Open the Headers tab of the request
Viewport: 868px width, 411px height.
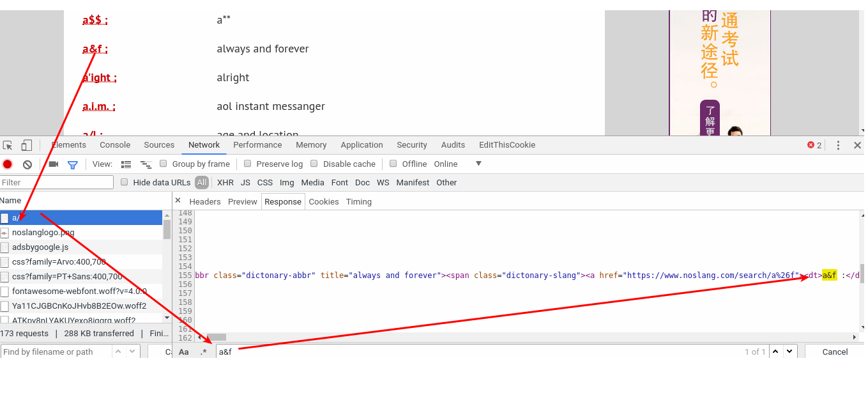coord(205,201)
